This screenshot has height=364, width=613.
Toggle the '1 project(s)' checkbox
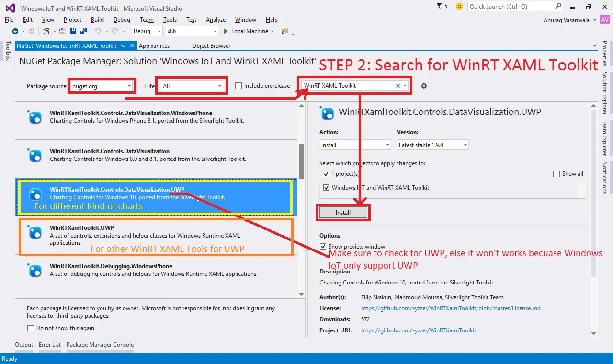tap(326, 174)
